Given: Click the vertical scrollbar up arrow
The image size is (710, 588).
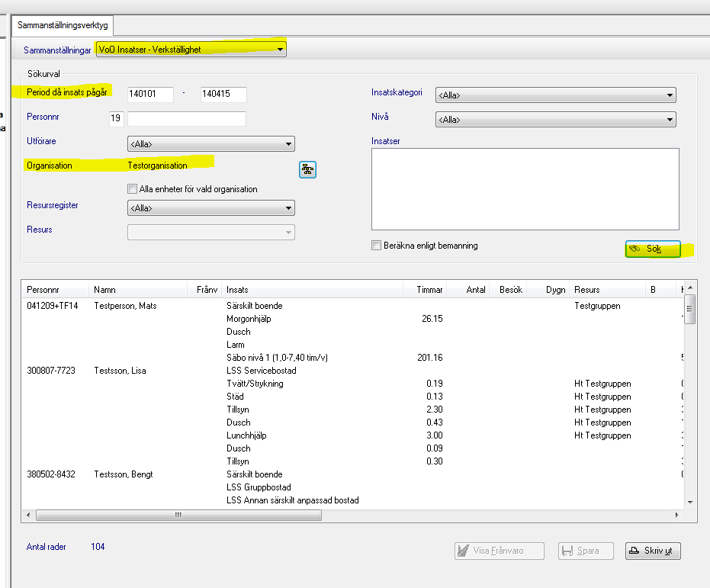Looking at the screenshot, I should [x=690, y=288].
